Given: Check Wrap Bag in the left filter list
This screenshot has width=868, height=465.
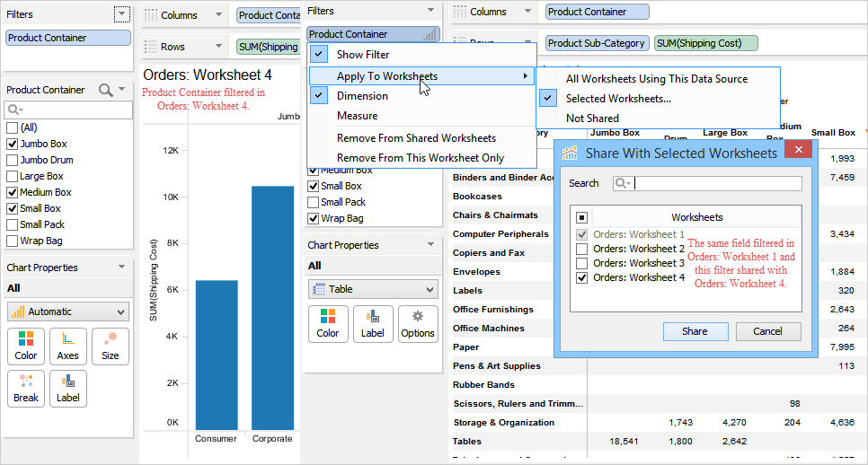Looking at the screenshot, I should coord(12,241).
